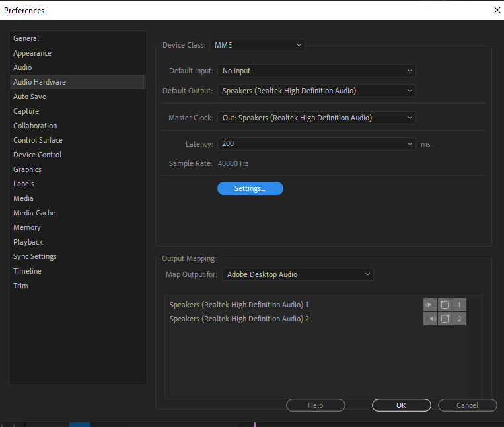Click the Help button

(315, 405)
